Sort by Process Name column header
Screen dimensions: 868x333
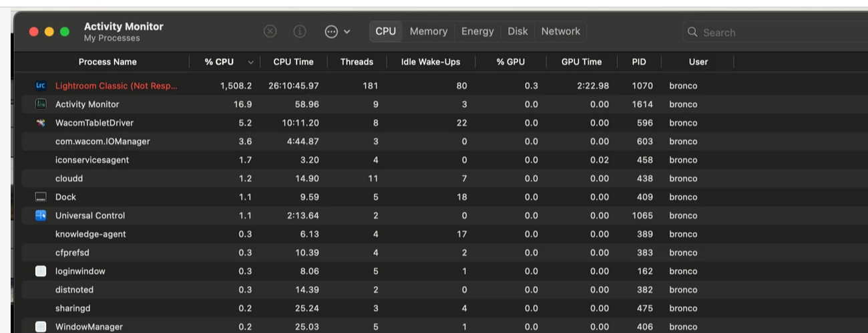click(x=107, y=62)
